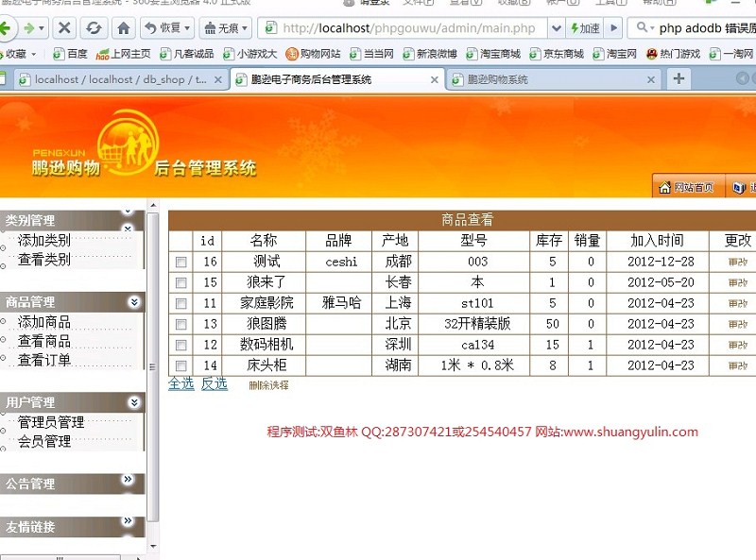This screenshot has height=560, width=756.
Task: Stop page loading with the X button
Action: point(63,28)
